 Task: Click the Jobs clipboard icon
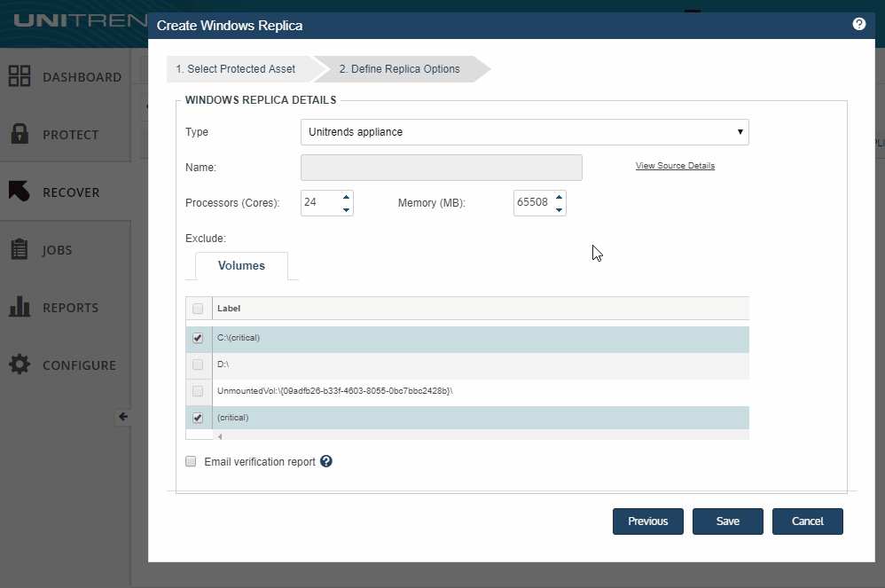click(x=20, y=249)
